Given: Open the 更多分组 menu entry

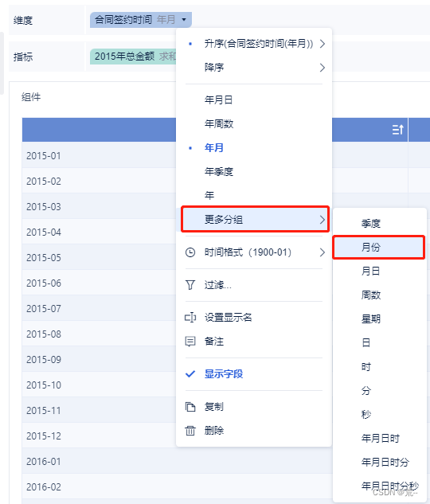Looking at the screenshot, I should click(254, 220).
